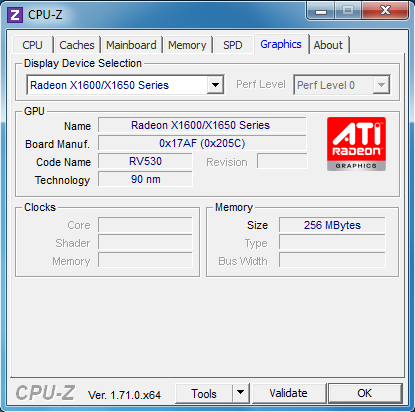Minimize the CPU-Z window

coord(321,11)
